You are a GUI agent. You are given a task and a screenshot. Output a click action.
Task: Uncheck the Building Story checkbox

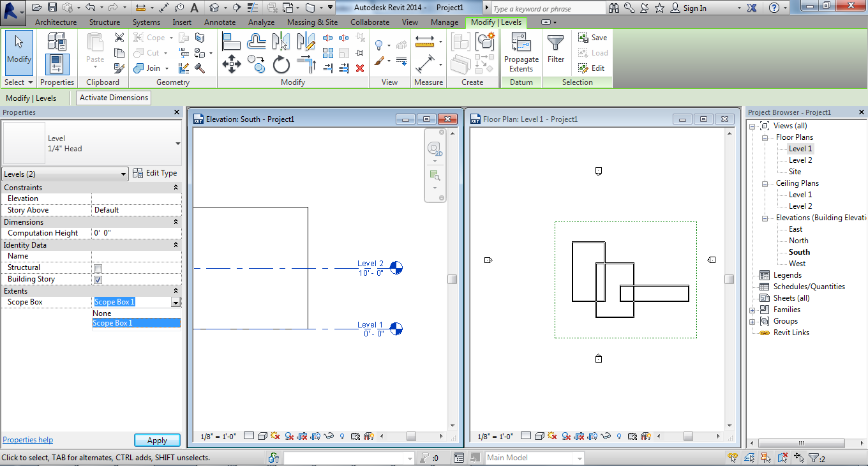click(98, 280)
